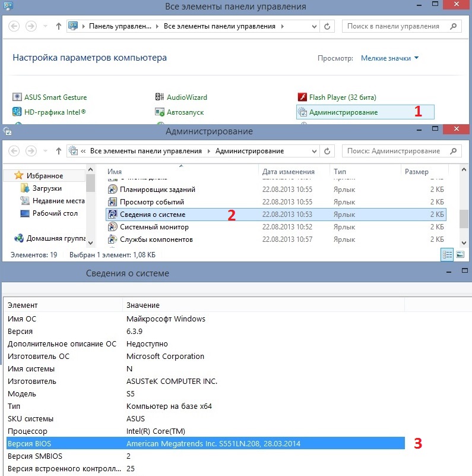
Task: Click file list vertical scrollbar thumb
Action: [x=464, y=219]
